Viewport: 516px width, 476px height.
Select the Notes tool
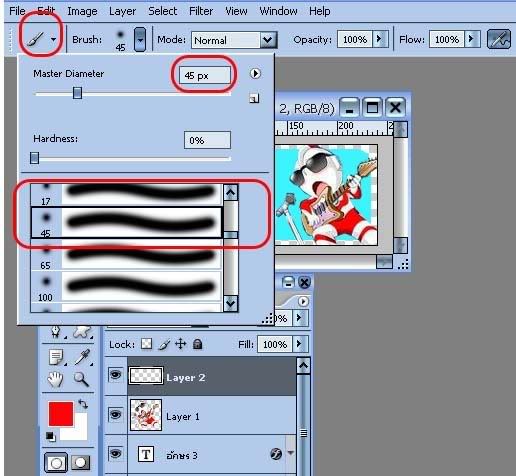[x=56, y=357]
